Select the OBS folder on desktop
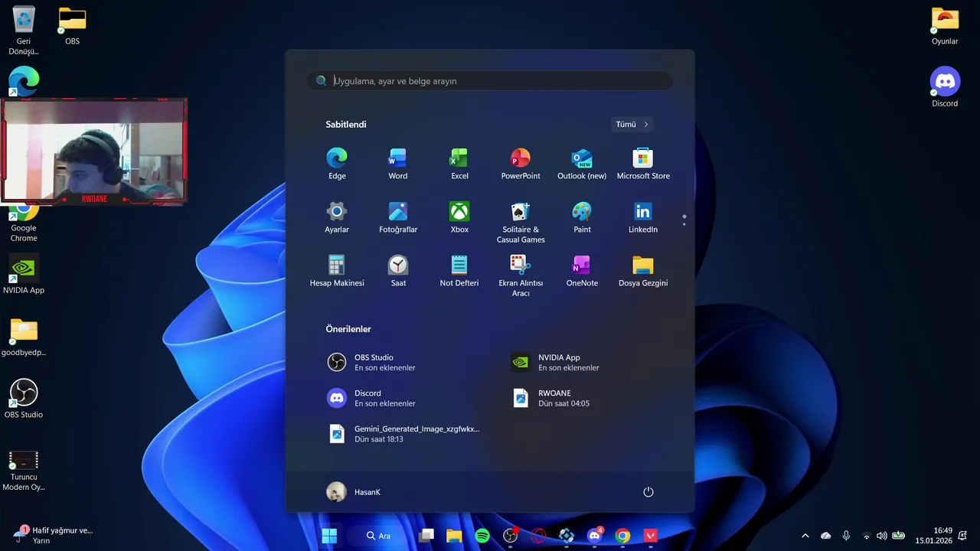980x551 pixels. (x=72, y=26)
